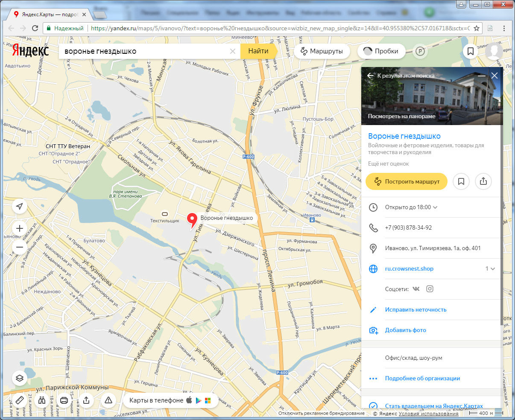Open the Условия использования link
Image resolution: width=515 pixels, height=420 pixels.
[429, 414]
